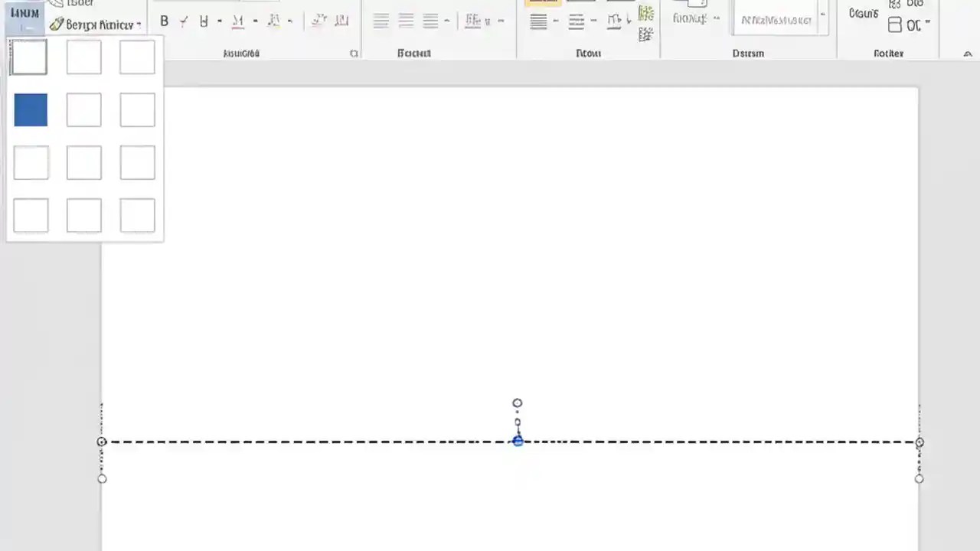Select the blue layout thumbnail
The height and width of the screenshot is (551, 980).
click(30, 109)
